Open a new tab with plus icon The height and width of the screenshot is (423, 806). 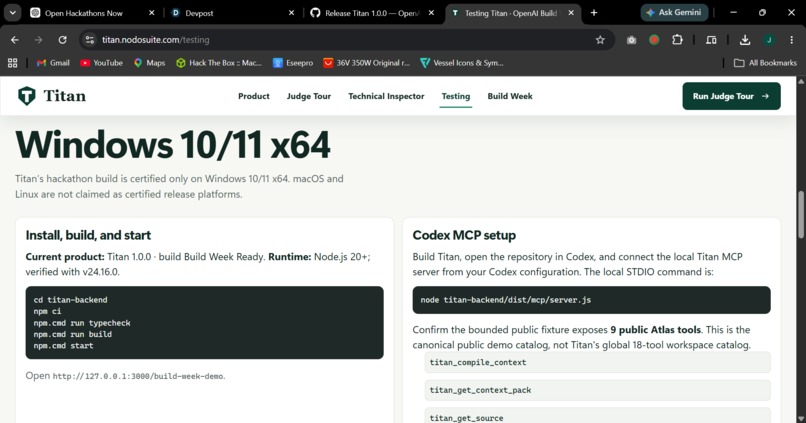tap(594, 13)
